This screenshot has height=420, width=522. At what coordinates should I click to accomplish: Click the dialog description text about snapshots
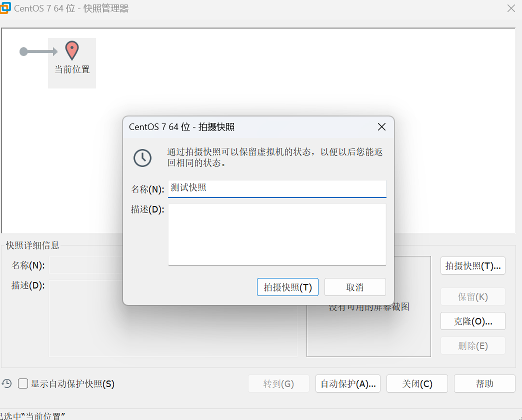pos(275,157)
